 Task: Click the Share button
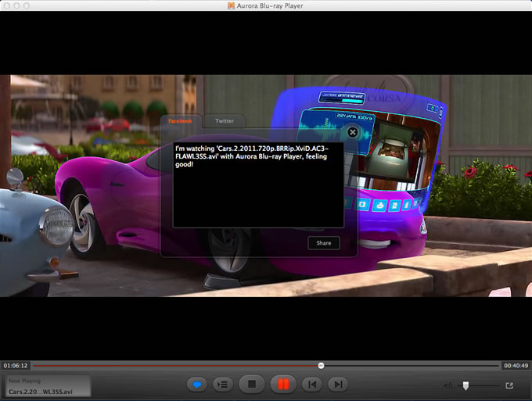[x=324, y=243]
